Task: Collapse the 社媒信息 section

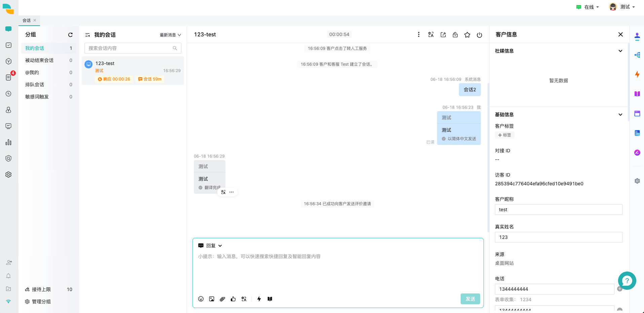Action: click(x=620, y=51)
